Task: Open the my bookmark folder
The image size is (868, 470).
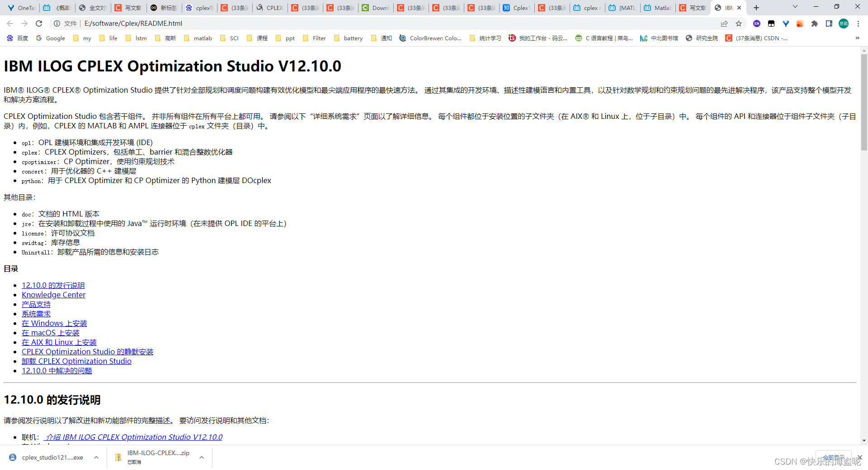Action: (82, 38)
